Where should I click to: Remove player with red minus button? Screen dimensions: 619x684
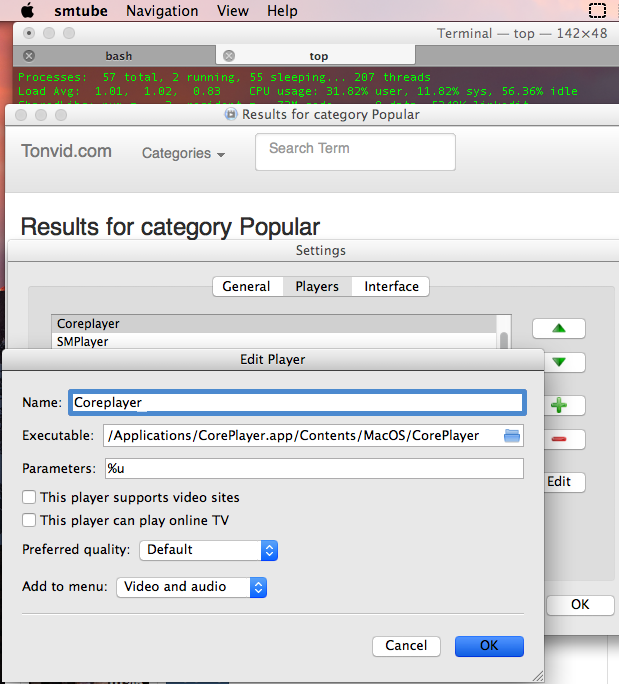[564, 439]
